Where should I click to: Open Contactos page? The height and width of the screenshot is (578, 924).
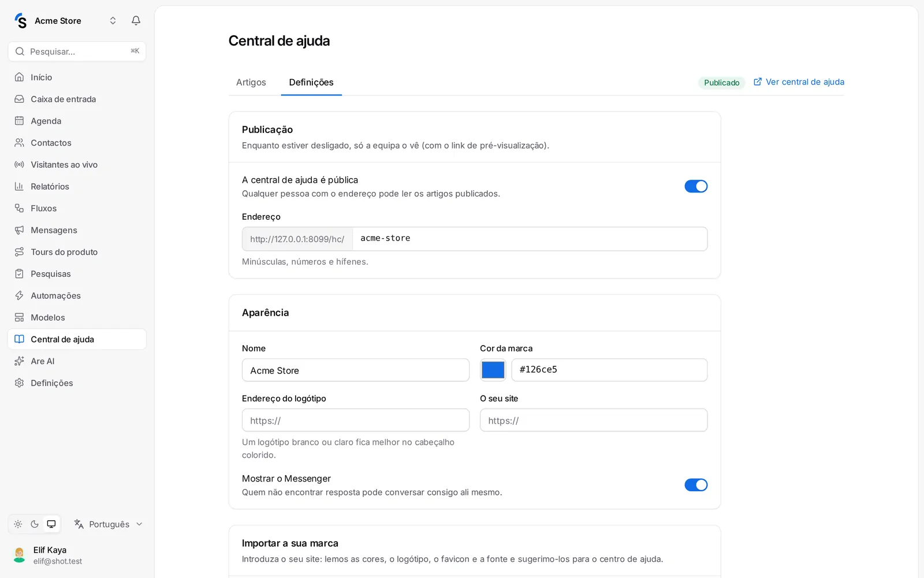click(77, 143)
